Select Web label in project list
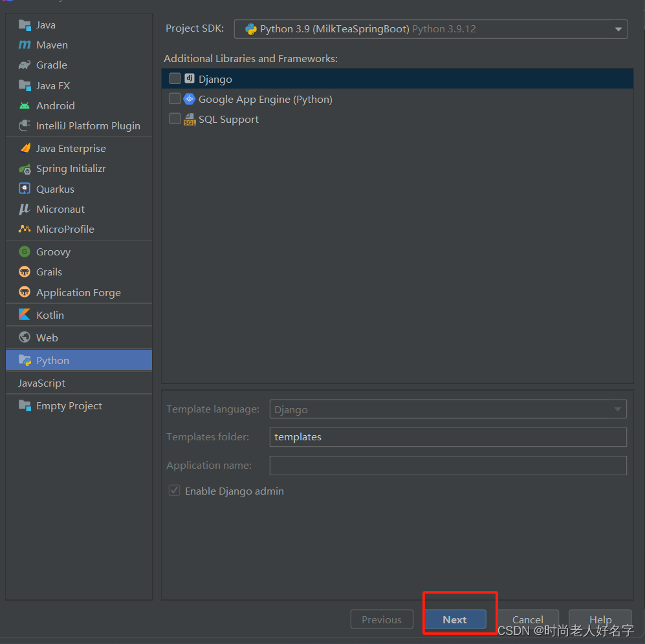This screenshot has height=644, width=645. point(47,338)
